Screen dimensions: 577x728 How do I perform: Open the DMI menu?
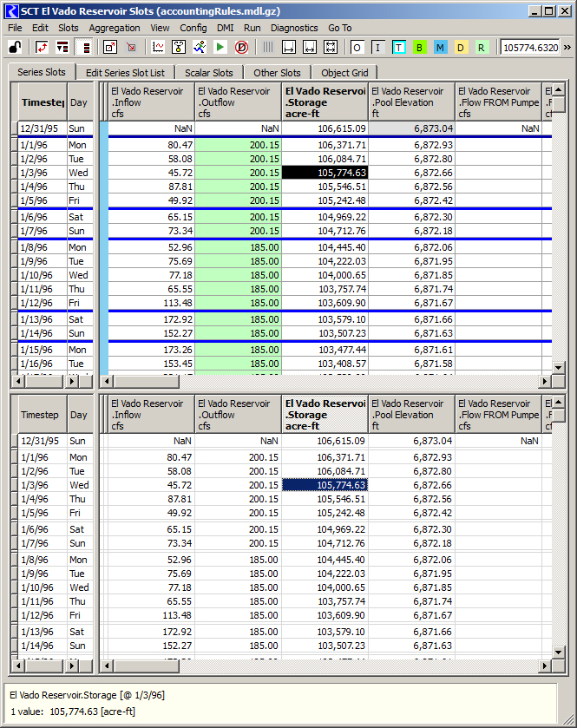click(225, 28)
